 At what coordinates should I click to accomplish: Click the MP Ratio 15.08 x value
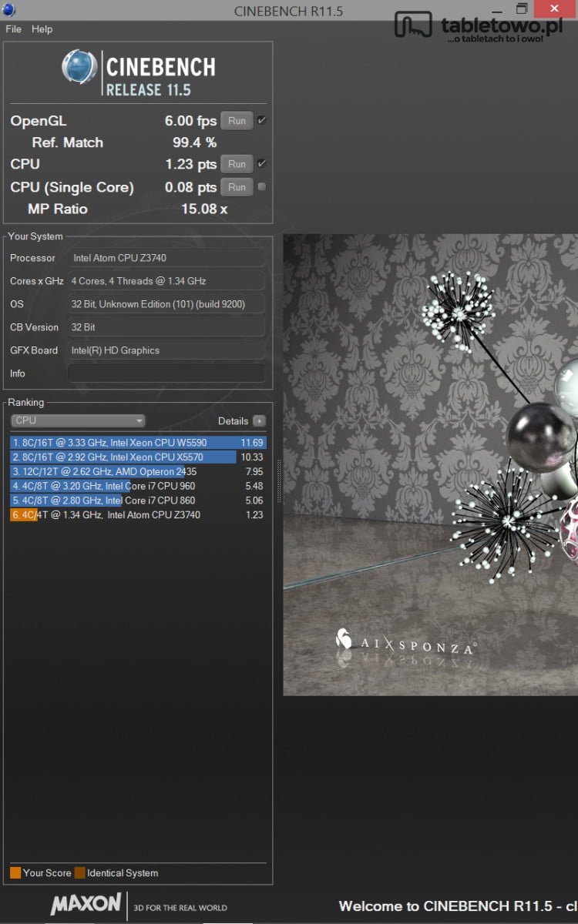click(204, 209)
